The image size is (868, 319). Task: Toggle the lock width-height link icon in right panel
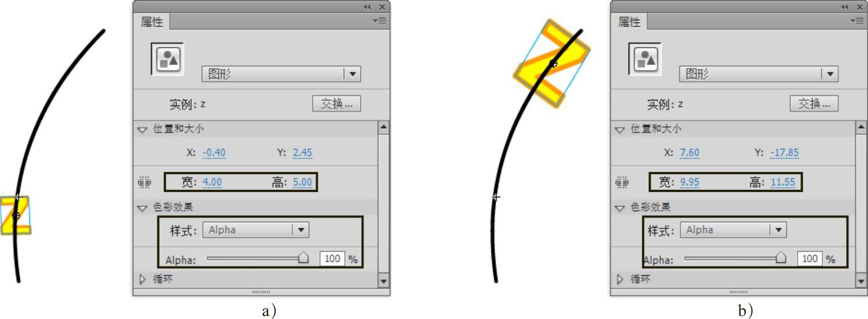click(x=621, y=183)
